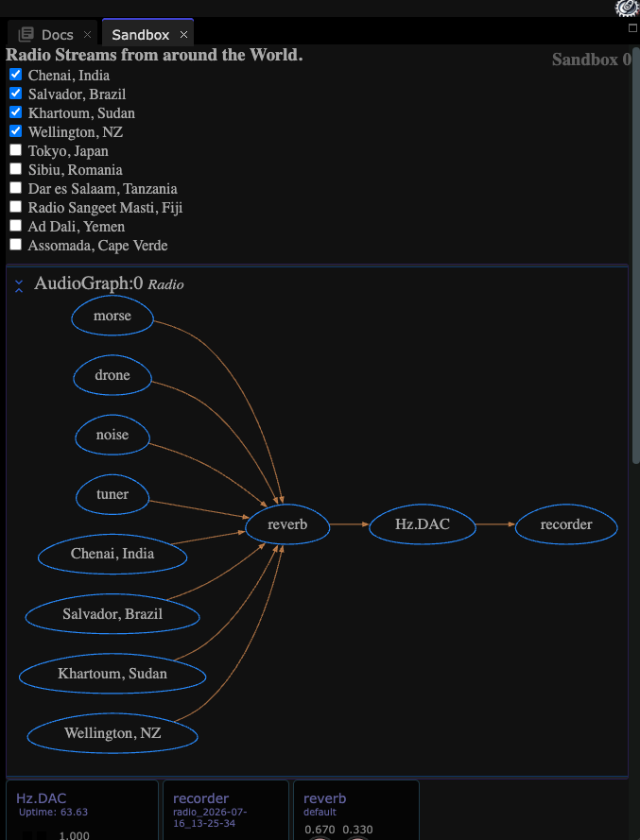This screenshot has height=840, width=640.
Task: Enable the Ad Dali, Yemen stream
Action: coord(15,226)
